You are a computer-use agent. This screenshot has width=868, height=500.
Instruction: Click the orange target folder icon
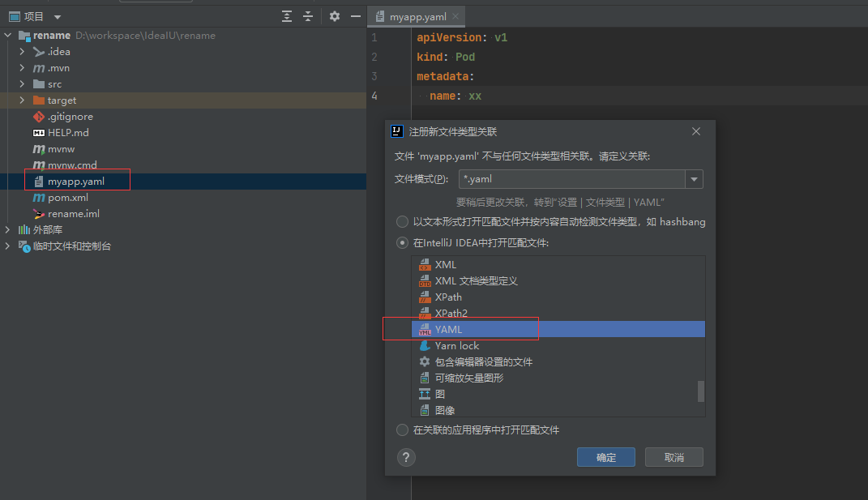(39, 100)
